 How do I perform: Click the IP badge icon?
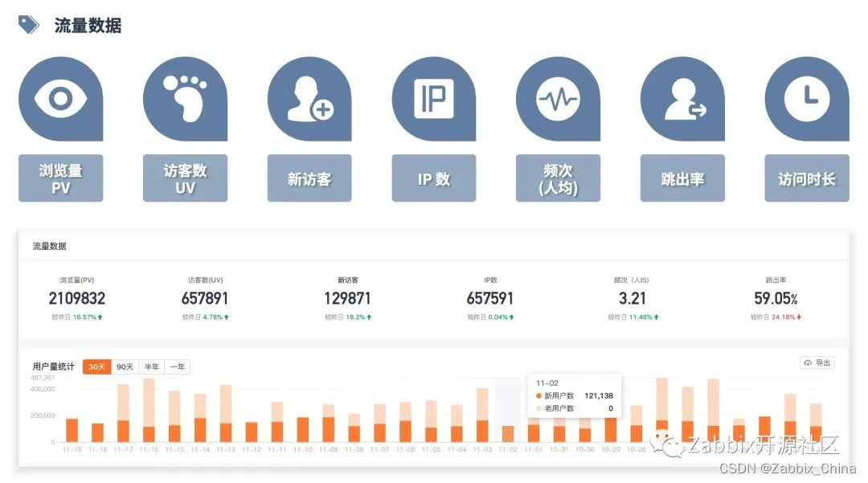coord(434,99)
